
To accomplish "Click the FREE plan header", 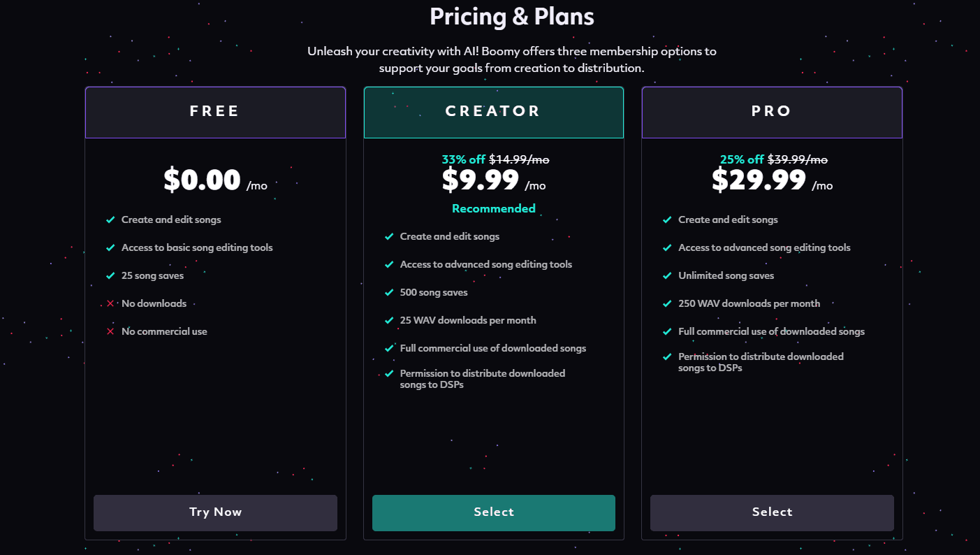I will tap(215, 112).
